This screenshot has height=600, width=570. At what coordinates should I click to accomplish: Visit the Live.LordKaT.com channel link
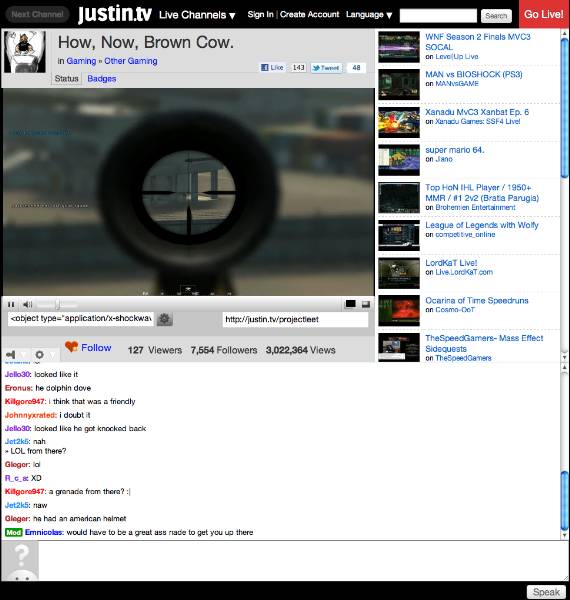(464, 272)
